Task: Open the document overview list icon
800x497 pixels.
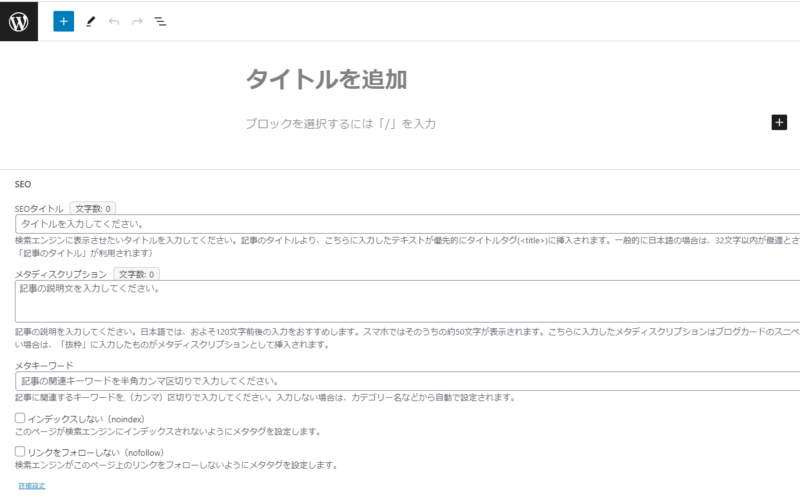Action: (160, 21)
